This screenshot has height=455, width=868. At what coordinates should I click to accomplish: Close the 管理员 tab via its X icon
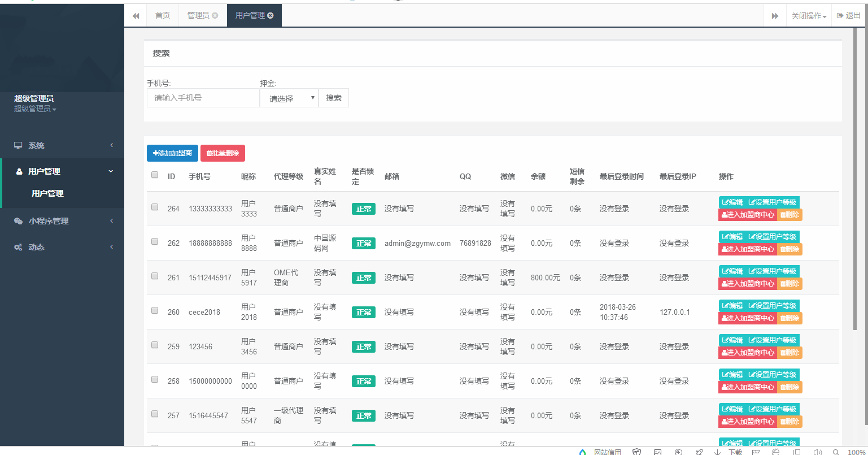tap(215, 16)
